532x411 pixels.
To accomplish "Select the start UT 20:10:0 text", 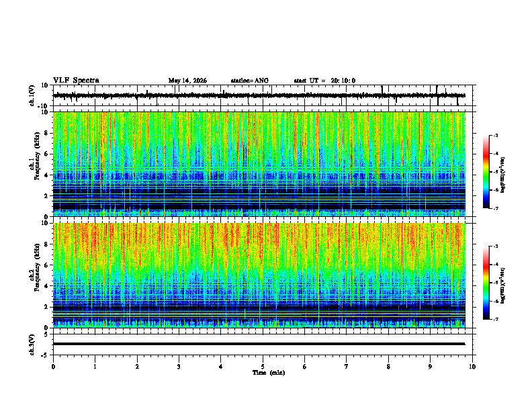I will [x=324, y=81].
